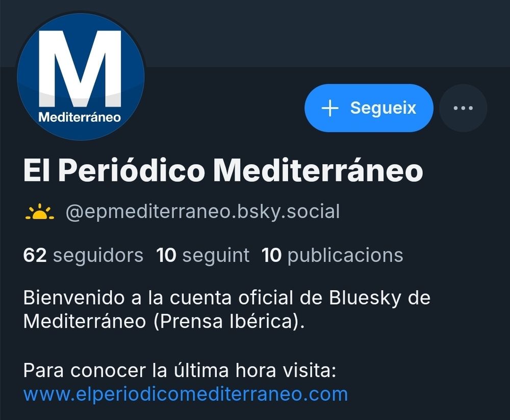Click the @epmediterraneo.bsky.social handle
This screenshot has height=420, width=510.
coord(202,212)
